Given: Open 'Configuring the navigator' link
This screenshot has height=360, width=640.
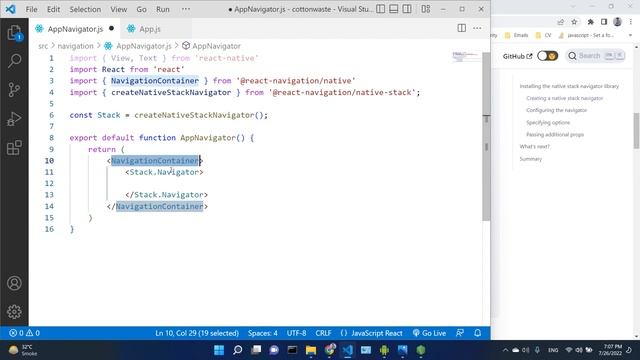Looking at the screenshot, I should [x=556, y=110].
